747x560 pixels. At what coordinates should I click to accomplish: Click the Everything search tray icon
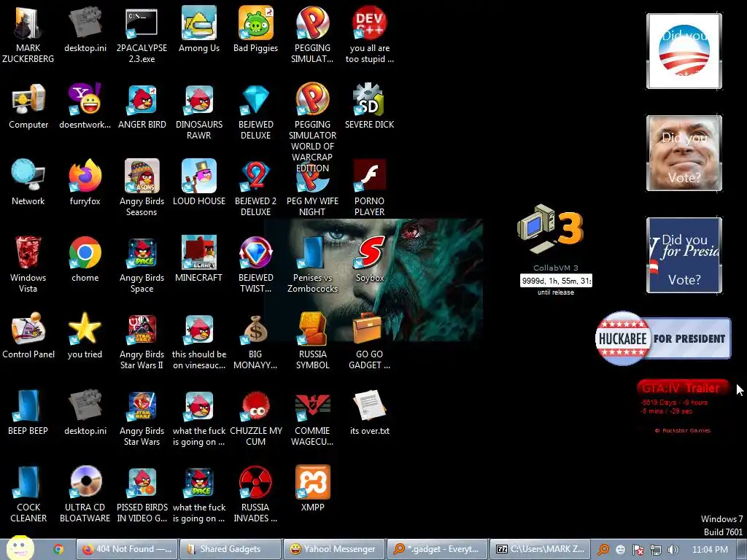603,550
